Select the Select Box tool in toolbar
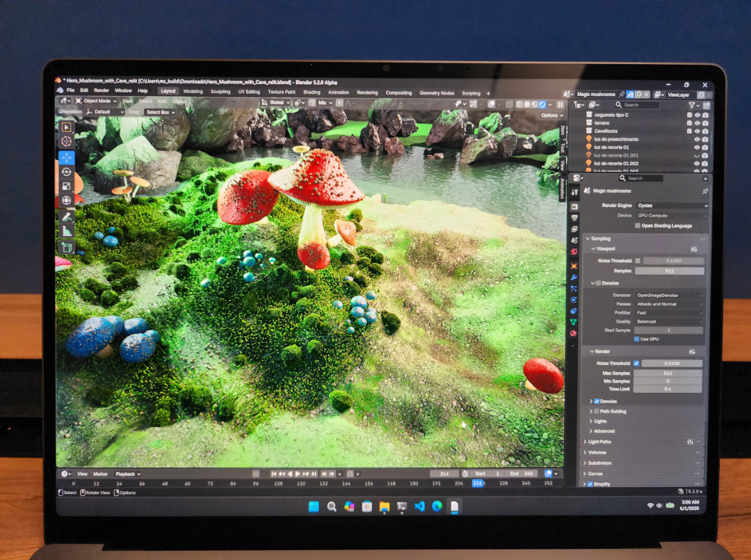Screen dimensions: 751x560 [x=67, y=127]
